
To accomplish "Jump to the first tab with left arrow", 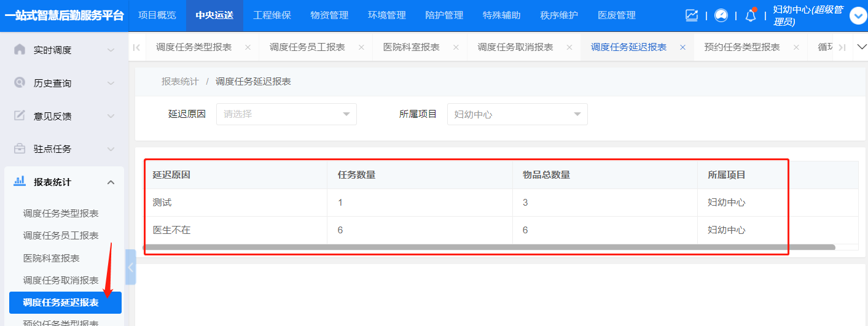I will point(136,47).
